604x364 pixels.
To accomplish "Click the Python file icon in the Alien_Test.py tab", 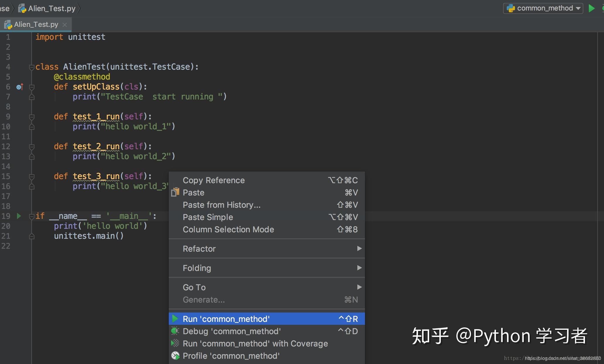I will click(8, 24).
